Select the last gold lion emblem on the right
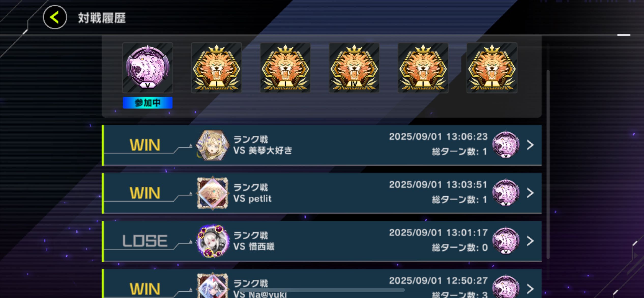Viewport: 644px width, 298px height. tap(492, 68)
